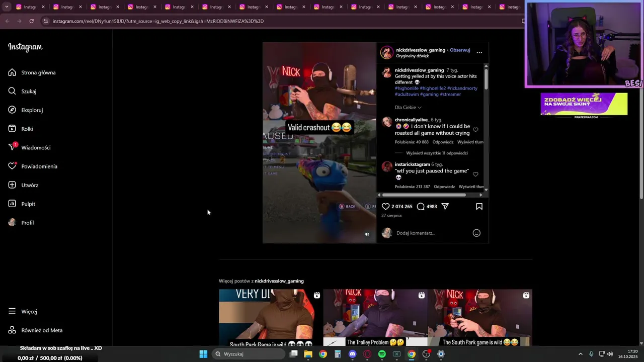The height and width of the screenshot is (362, 644).
Task: Click Więcej postów profile name link
Action: coord(279,281)
